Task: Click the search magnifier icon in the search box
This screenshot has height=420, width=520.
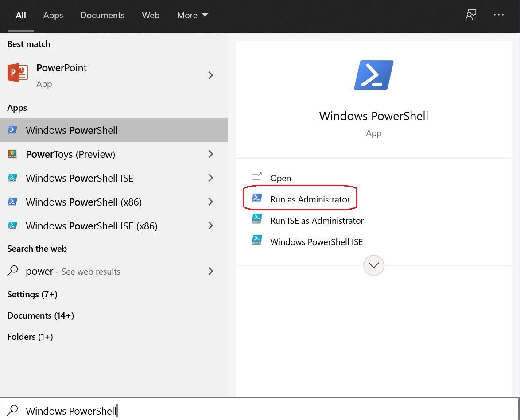Action: tap(12, 410)
